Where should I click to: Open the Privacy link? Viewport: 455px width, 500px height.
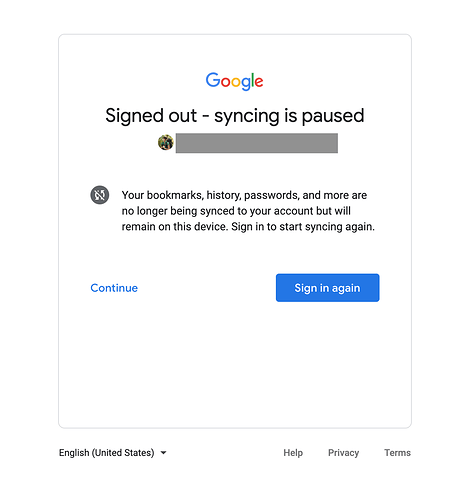[343, 453]
